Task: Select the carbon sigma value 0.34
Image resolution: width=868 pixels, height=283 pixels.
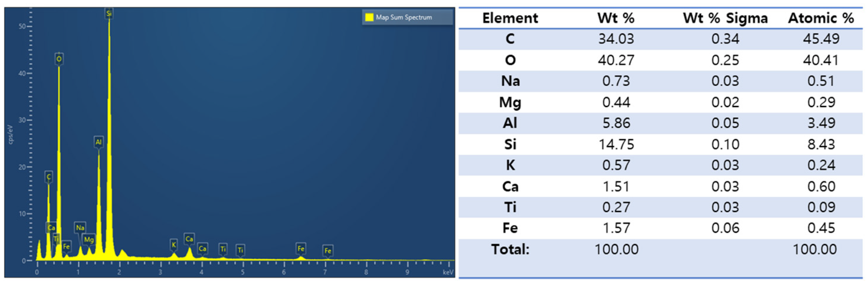Action: click(x=725, y=39)
